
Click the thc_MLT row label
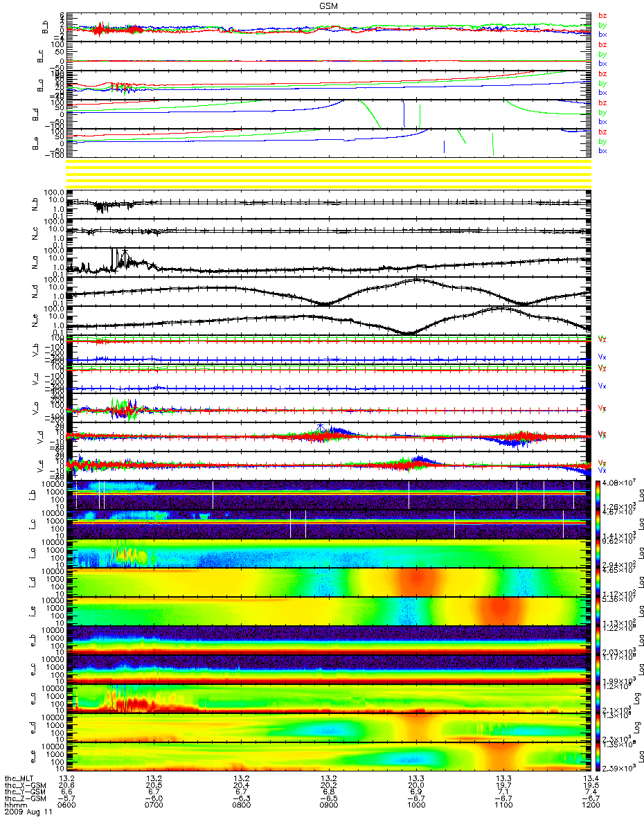tap(20, 779)
